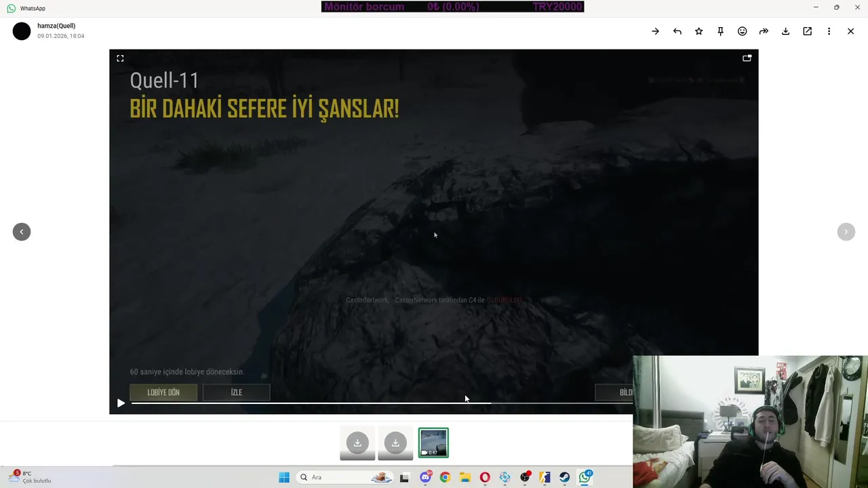Viewport: 868px width, 488px height.
Task: Click the 09.01.2026, 18:04 timestamp
Action: point(61,36)
